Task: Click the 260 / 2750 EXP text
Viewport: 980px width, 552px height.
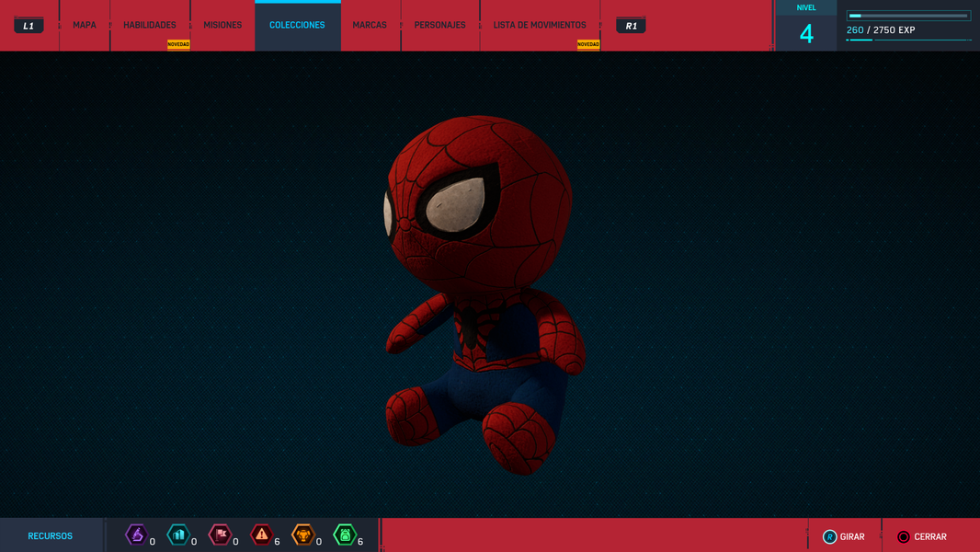Action: coord(881,30)
